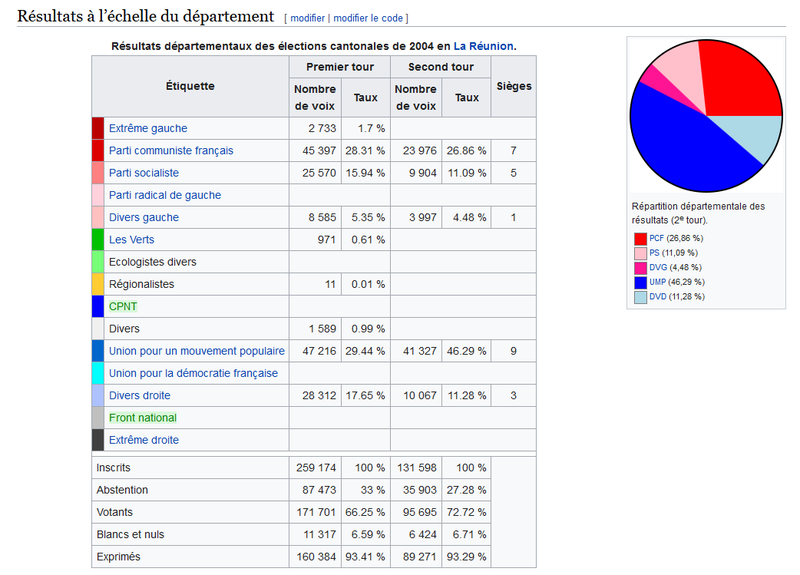Open the La Réunion link in caption
This screenshot has height=575, width=800.
(x=484, y=46)
